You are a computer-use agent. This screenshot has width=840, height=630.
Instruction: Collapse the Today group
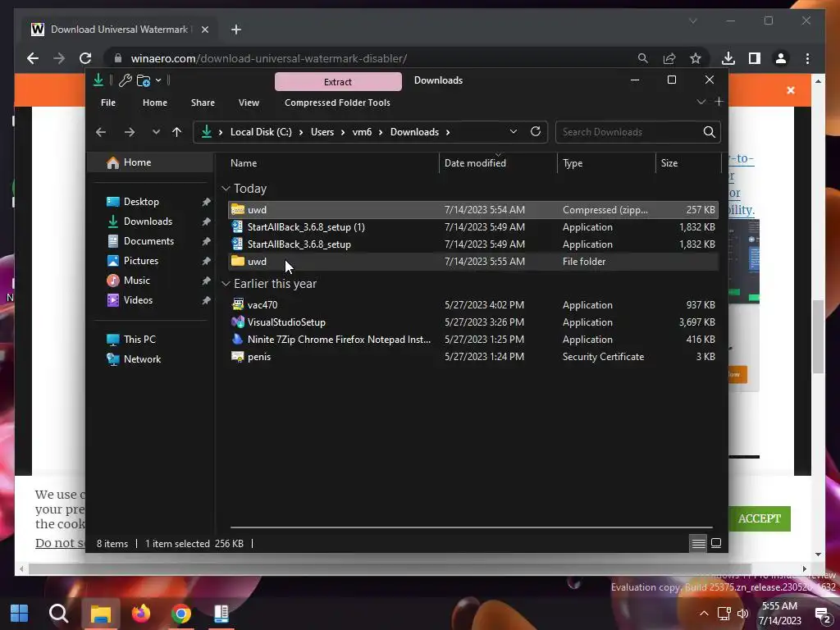226,189
